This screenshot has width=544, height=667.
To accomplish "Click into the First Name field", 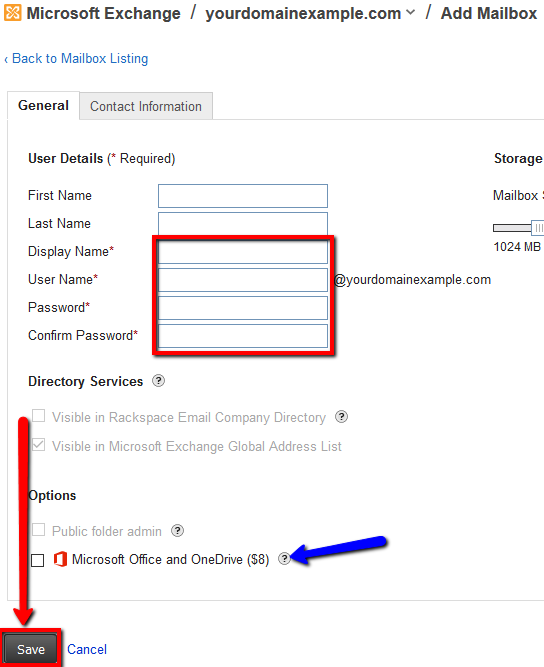I will pos(243,196).
